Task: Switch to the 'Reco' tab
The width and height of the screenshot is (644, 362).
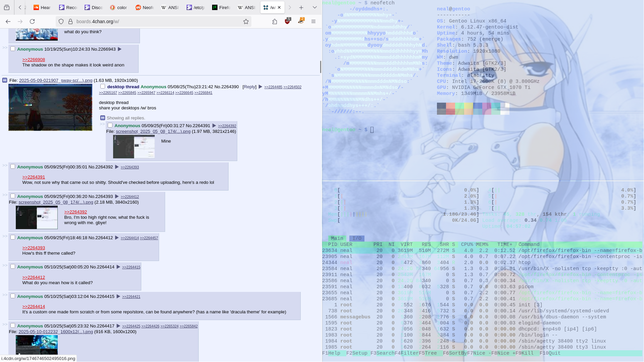Action: (68, 7)
